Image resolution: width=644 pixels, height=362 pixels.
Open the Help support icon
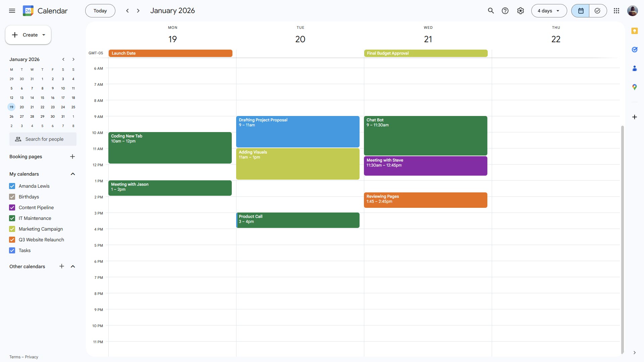[x=505, y=10]
